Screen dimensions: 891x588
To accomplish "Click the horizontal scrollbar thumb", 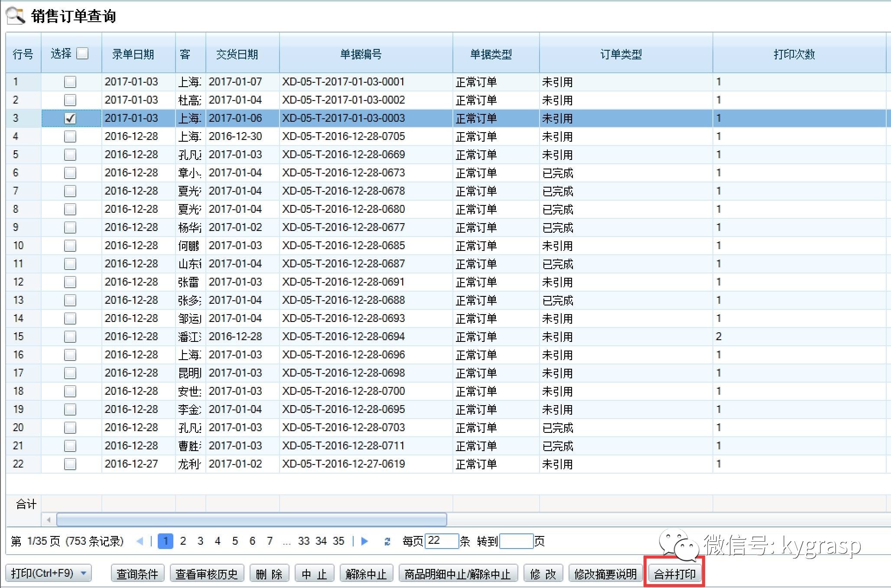I will click(x=251, y=519).
